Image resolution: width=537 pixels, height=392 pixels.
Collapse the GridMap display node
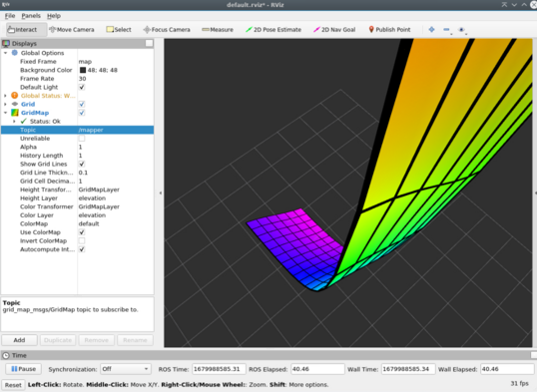[x=5, y=113]
